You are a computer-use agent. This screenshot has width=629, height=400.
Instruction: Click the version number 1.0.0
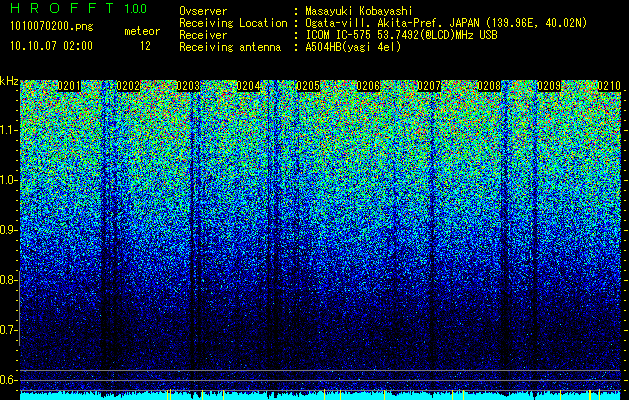136,8
